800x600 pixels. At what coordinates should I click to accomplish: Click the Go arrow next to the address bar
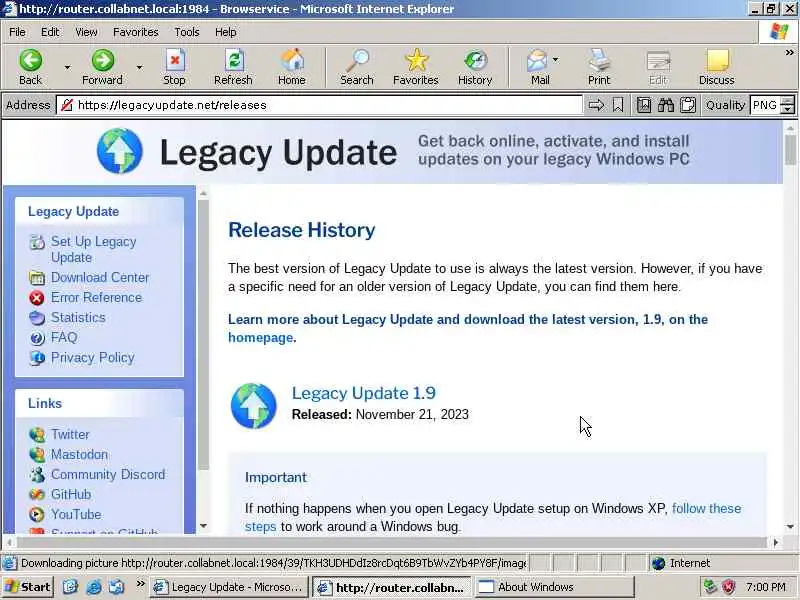pos(596,105)
